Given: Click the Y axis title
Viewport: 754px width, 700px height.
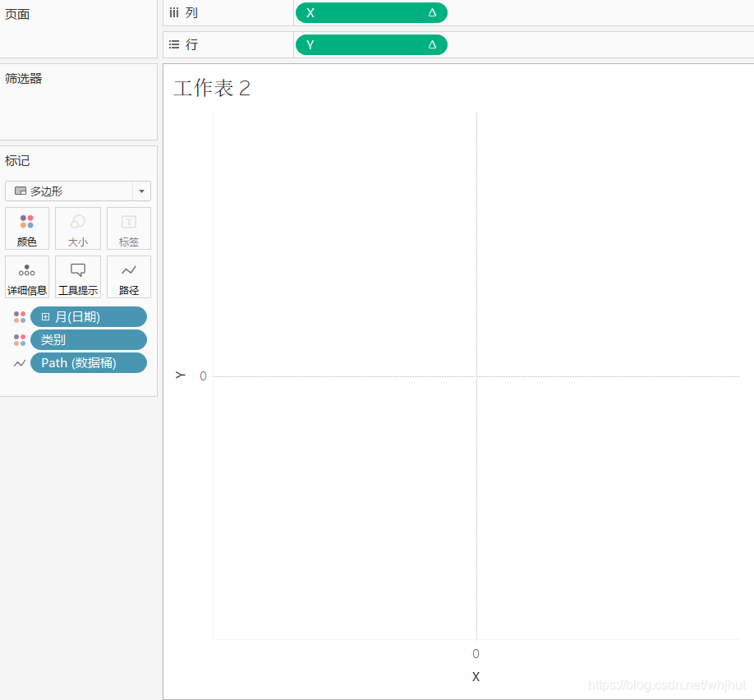Looking at the screenshot, I should 181,375.
